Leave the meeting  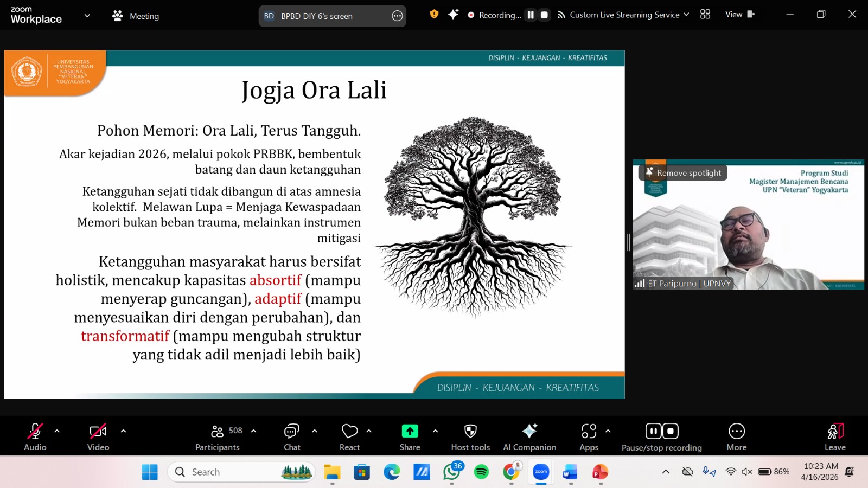(835, 437)
